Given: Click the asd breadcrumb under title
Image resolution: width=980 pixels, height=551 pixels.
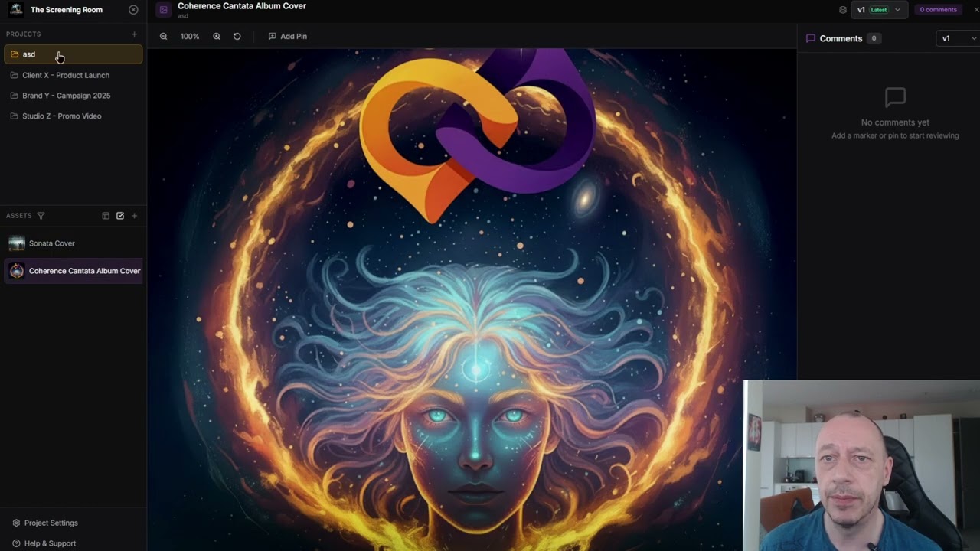Looking at the screenshot, I should pos(183,16).
